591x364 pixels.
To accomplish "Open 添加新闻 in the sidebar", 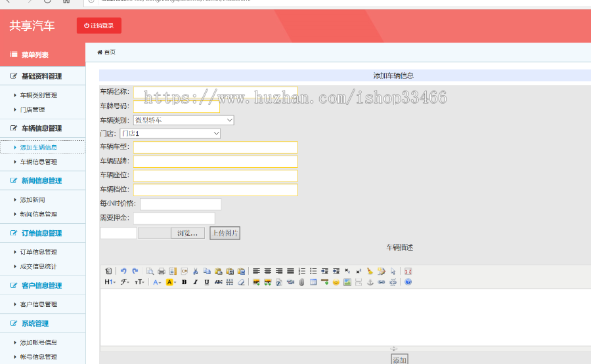I will click(32, 200).
